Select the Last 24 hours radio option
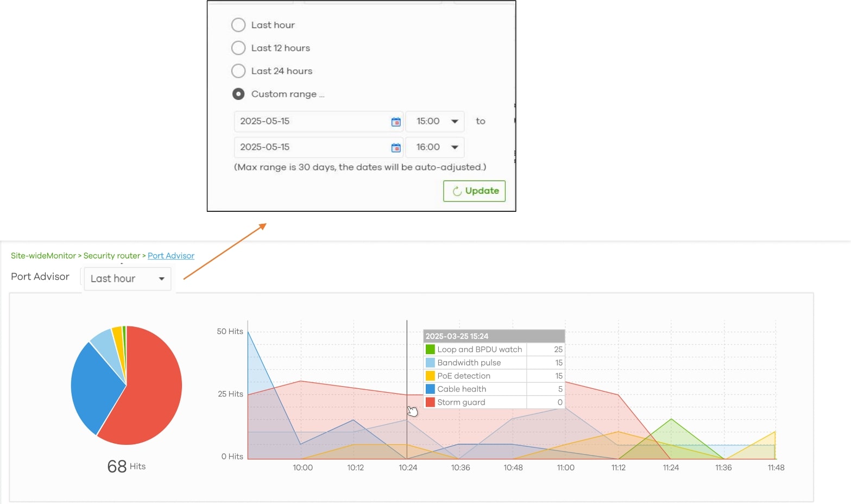851x504 pixels. (238, 71)
